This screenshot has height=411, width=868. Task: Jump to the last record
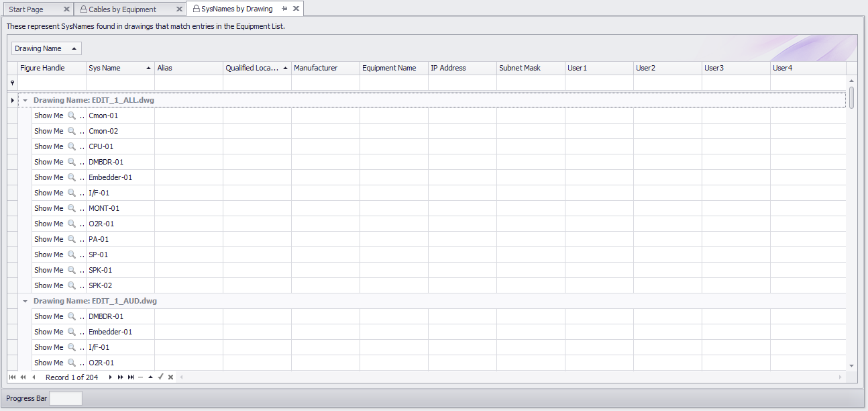click(x=131, y=377)
